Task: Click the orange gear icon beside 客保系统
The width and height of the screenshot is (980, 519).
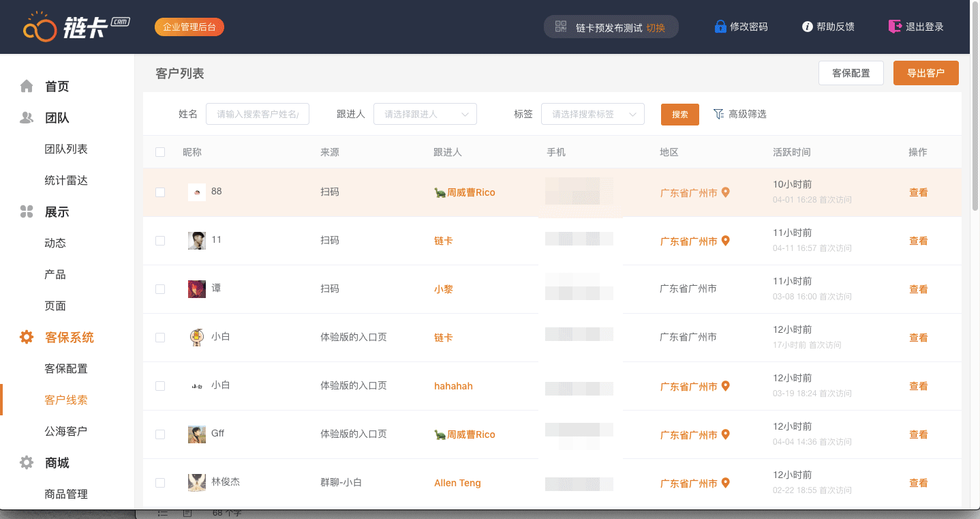Action: [x=27, y=337]
